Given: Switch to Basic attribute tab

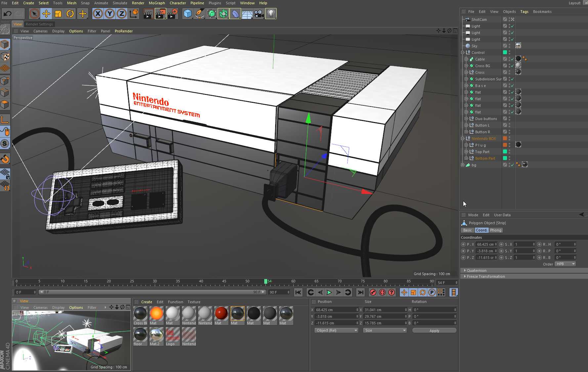Looking at the screenshot, I should click(467, 230).
